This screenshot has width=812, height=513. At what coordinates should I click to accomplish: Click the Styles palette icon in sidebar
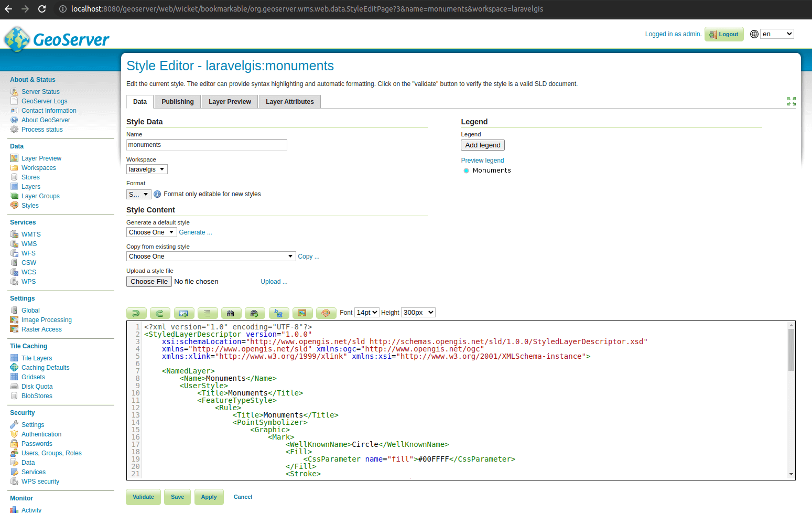pyautogui.click(x=14, y=206)
